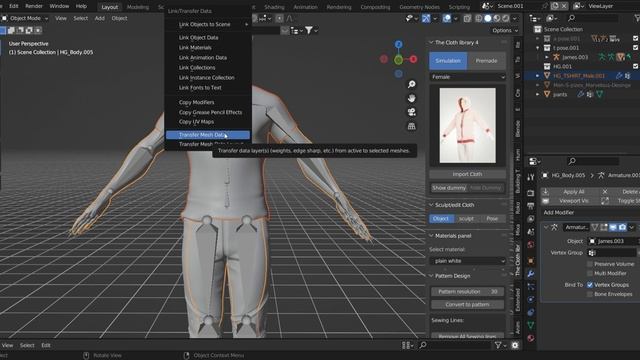Toggle Armature modifier render camera icon
Screen dimensions: 640x360
[x=622, y=227]
